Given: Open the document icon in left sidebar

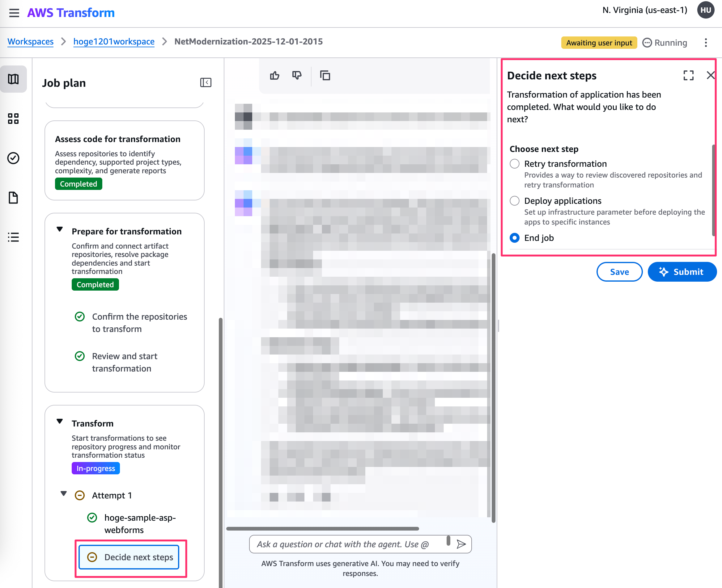Looking at the screenshot, I should pos(13,197).
